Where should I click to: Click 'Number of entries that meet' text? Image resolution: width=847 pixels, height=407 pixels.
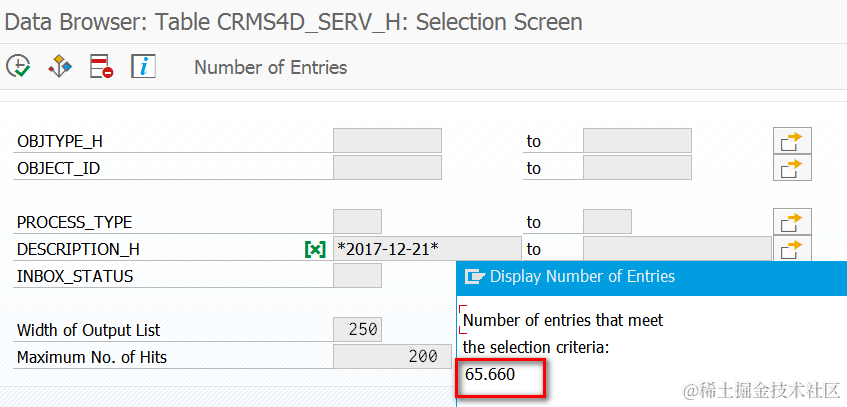click(x=563, y=321)
